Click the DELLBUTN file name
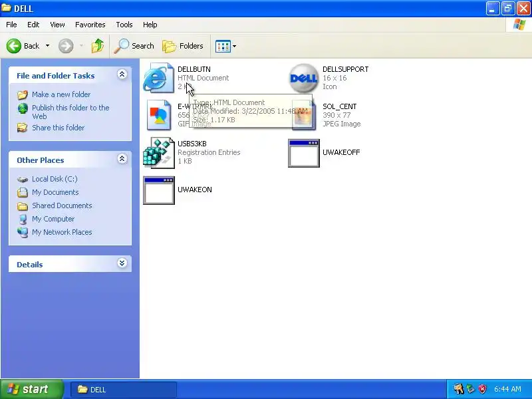 194,69
